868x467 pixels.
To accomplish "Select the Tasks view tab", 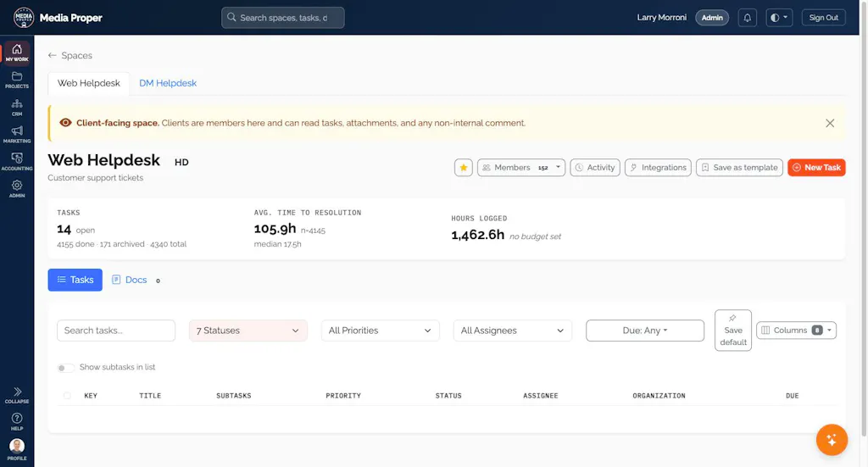I will (75, 280).
